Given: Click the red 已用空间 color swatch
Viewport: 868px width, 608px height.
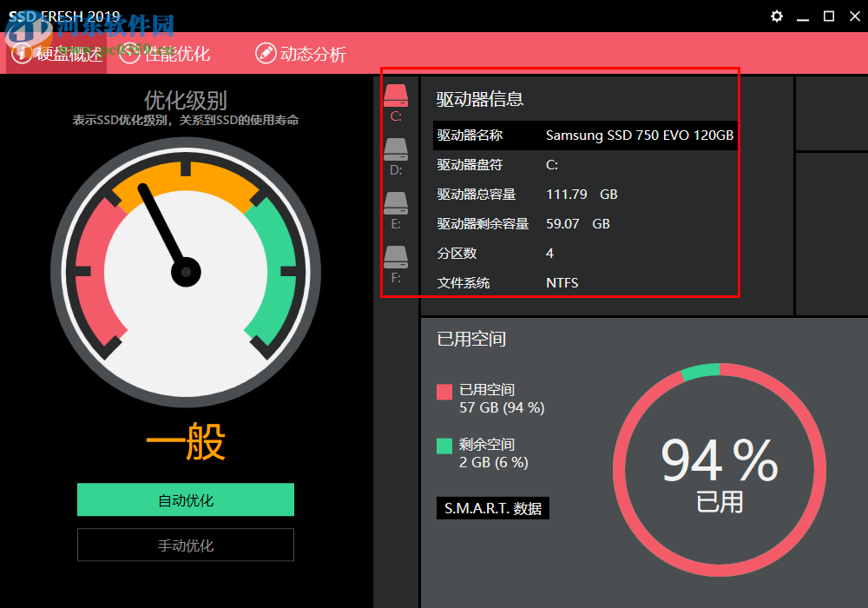Looking at the screenshot, I should click(x=443, y=392).
